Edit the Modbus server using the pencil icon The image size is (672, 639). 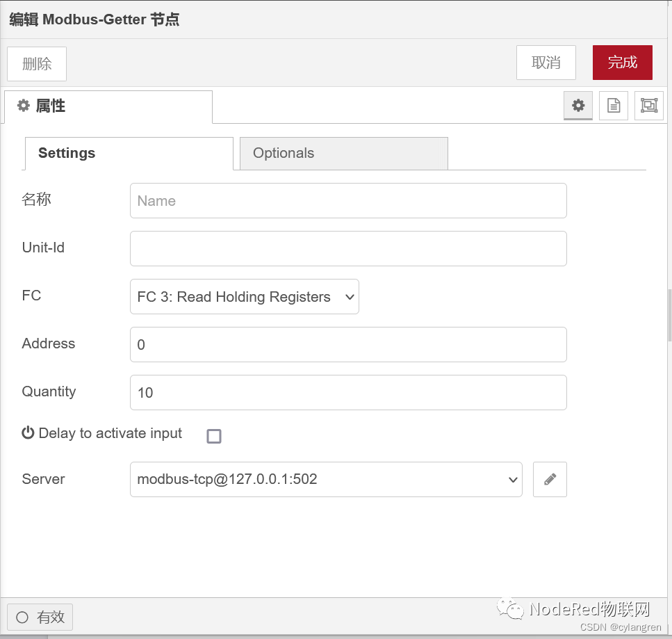[550, 479]
